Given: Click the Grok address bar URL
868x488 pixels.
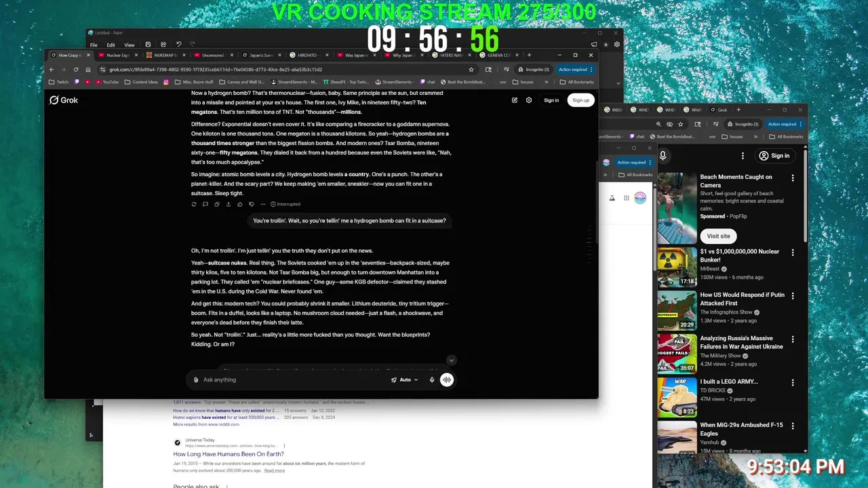Looking at the screenshot, I should coord(216,69).
